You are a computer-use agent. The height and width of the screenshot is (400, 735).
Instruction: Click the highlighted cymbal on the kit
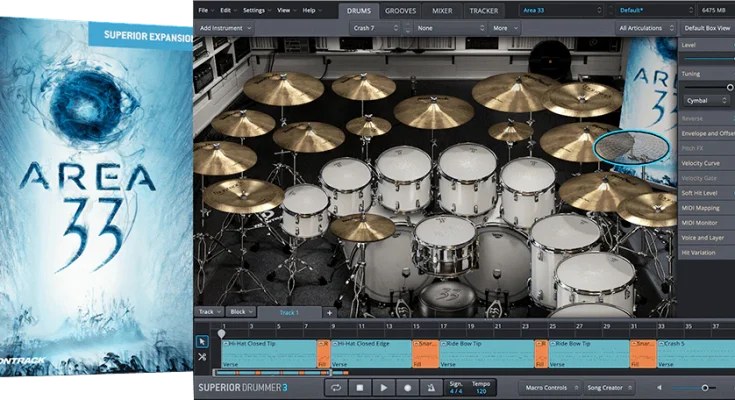coord(630,148)
